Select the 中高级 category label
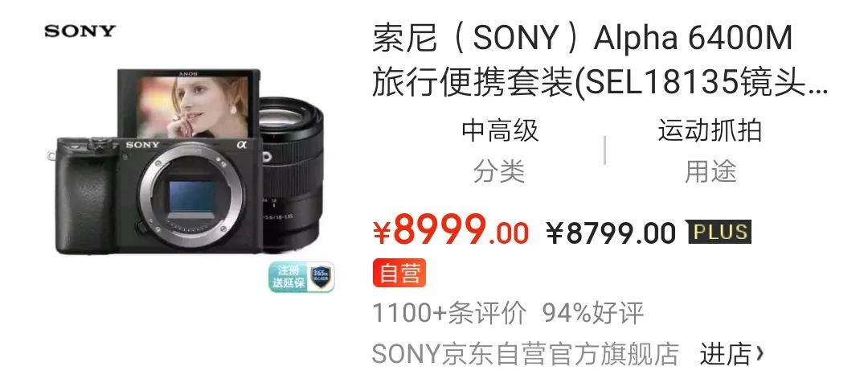Viewport: 868px width, 383px height. pyautogui.click(x=500, y=131)
